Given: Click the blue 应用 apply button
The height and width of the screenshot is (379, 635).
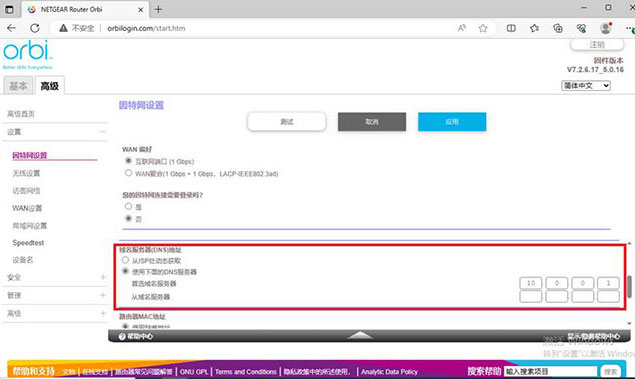Looking at the screenshot, I should tap(452, 122).
